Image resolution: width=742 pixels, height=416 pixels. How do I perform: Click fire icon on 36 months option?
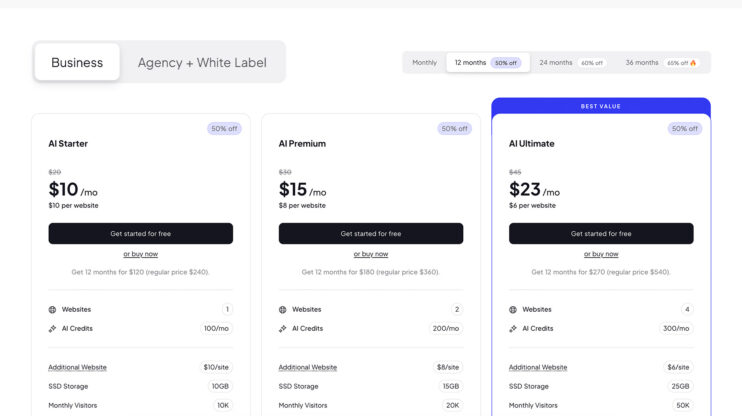[693, 63]
